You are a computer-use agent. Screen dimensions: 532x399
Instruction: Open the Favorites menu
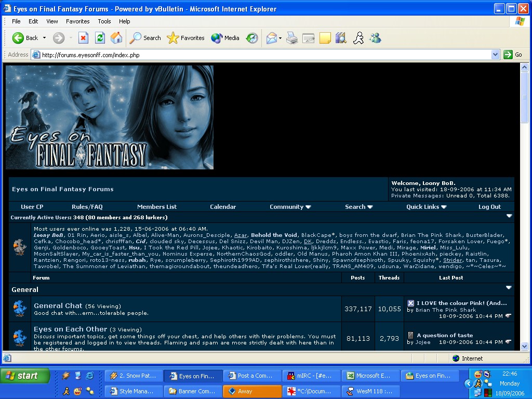pyautogui.click(x=78, y=21)
